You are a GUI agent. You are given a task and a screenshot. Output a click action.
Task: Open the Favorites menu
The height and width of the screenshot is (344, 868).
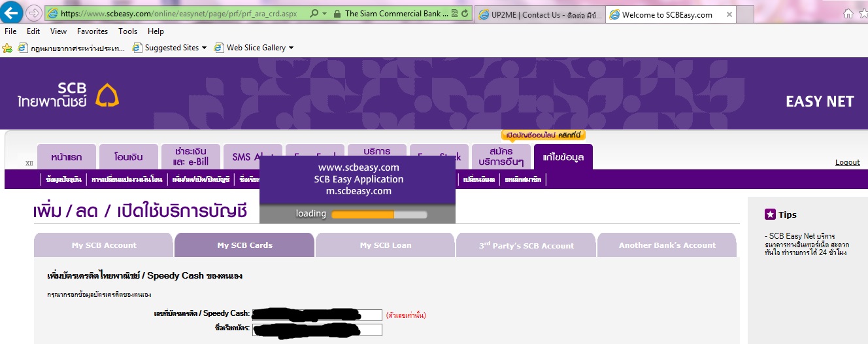pos(92,31)
